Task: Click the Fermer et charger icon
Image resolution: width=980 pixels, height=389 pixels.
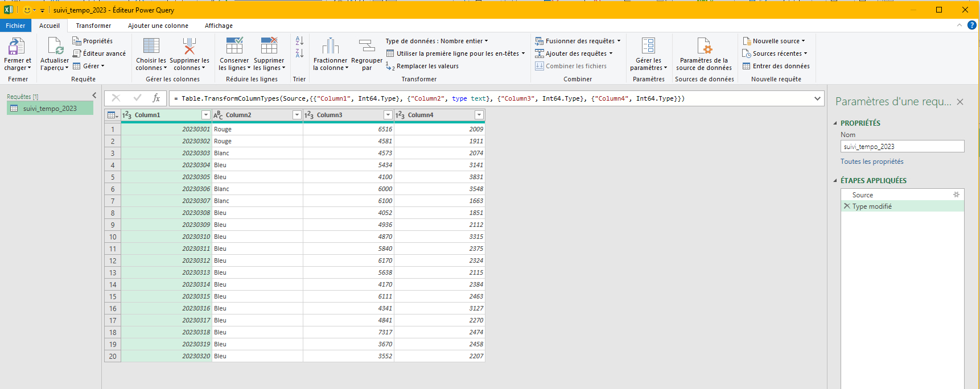Action: click(17, 47)
